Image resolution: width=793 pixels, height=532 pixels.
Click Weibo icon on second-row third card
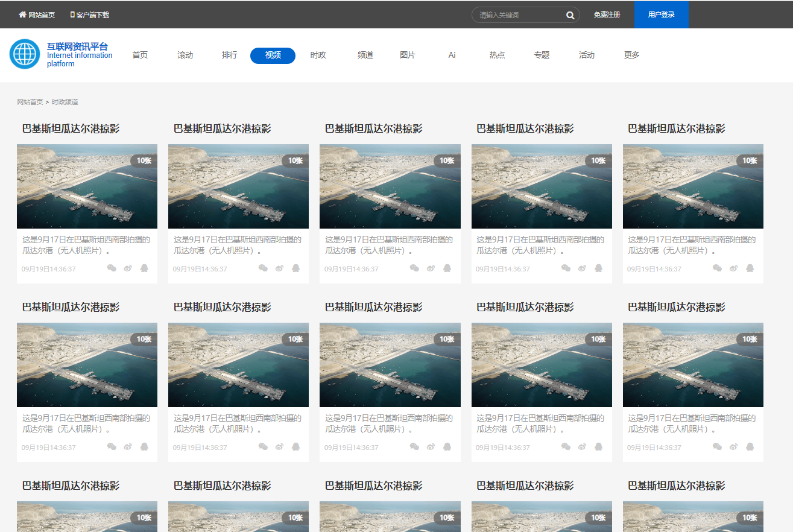pos(431,447)
